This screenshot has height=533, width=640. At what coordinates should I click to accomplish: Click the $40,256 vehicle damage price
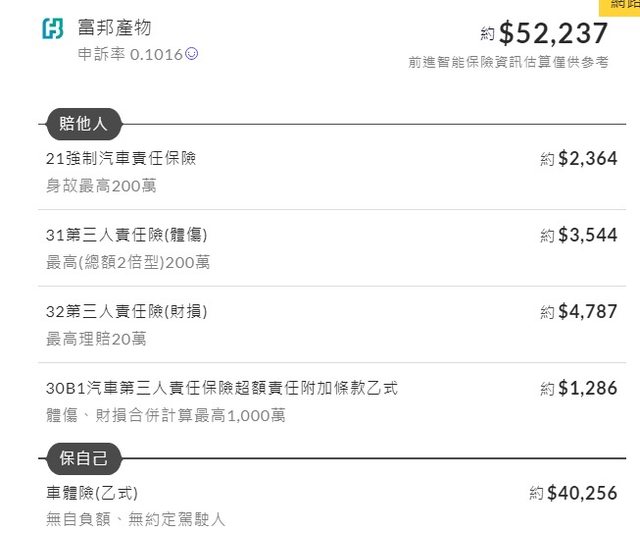tap(582, 493)
